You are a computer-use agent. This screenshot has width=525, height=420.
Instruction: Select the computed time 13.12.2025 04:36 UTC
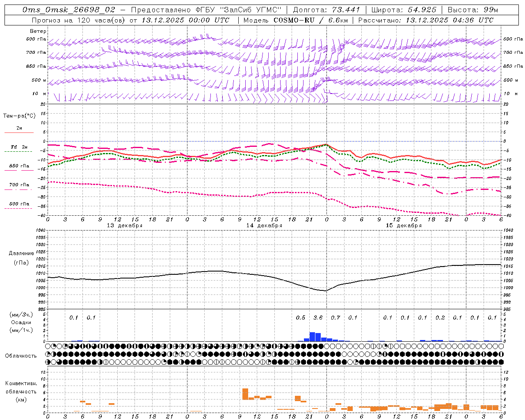pyautogui.click(x=450, y=20)
